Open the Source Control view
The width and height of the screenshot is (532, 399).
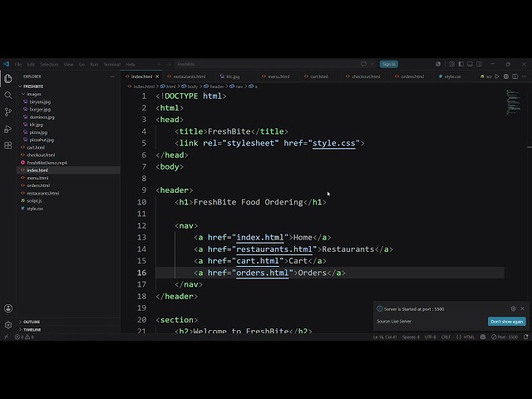click(x=8, y=112)
